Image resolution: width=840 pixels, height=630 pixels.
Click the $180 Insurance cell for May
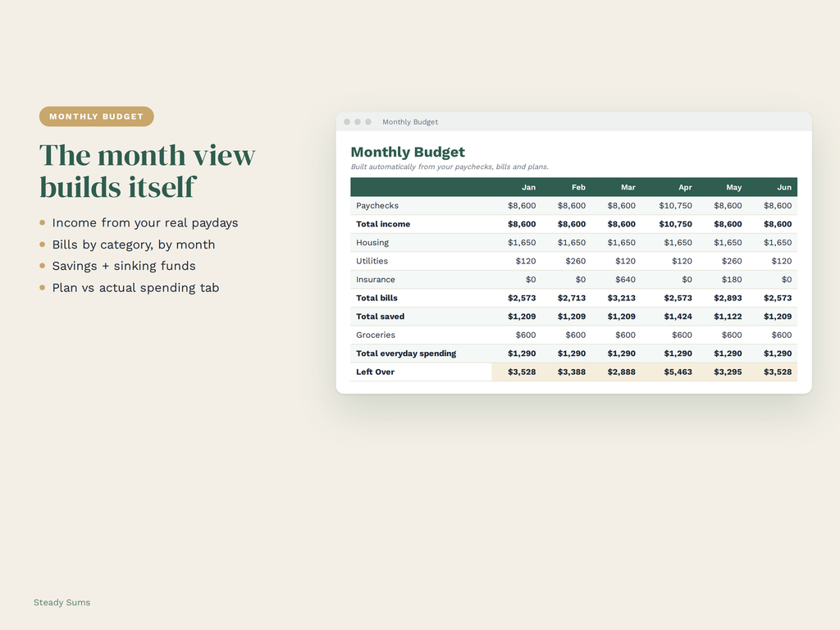[732, 280]
